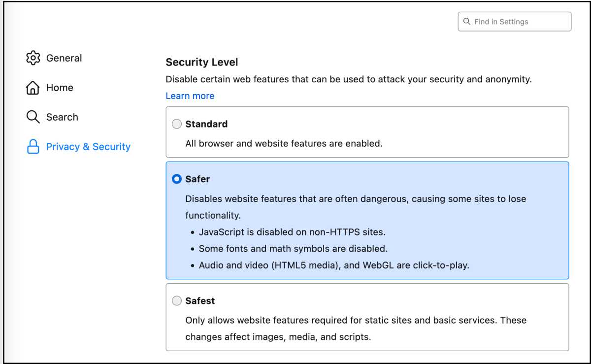Select the Safer radio button
The height and width of the screenshot is (364, 591).
coord(177,179)
